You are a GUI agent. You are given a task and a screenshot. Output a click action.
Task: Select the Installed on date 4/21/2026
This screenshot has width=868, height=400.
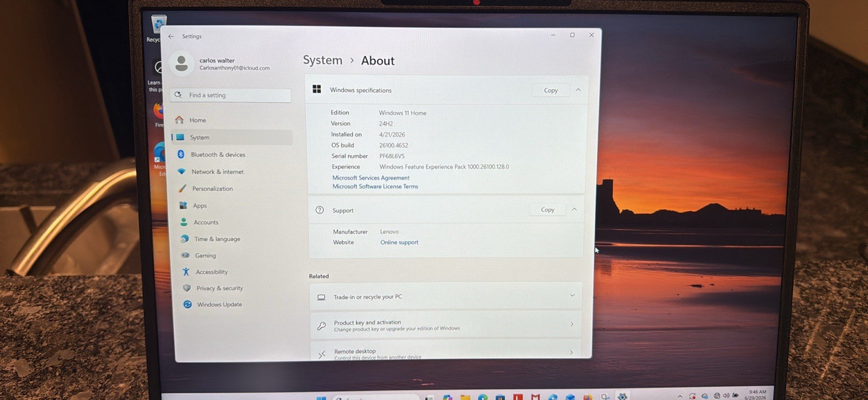click(x=392, y=135)
